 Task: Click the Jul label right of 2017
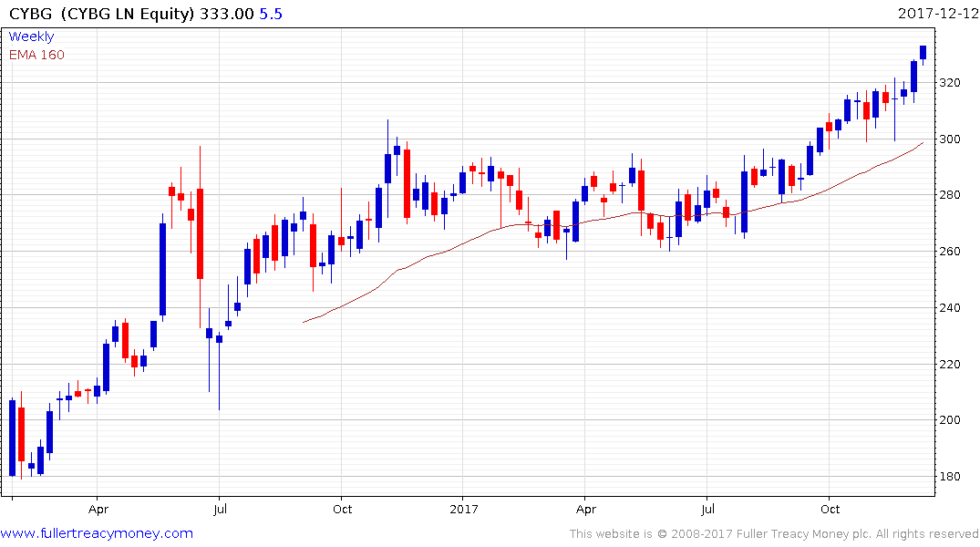click(707, 510)
